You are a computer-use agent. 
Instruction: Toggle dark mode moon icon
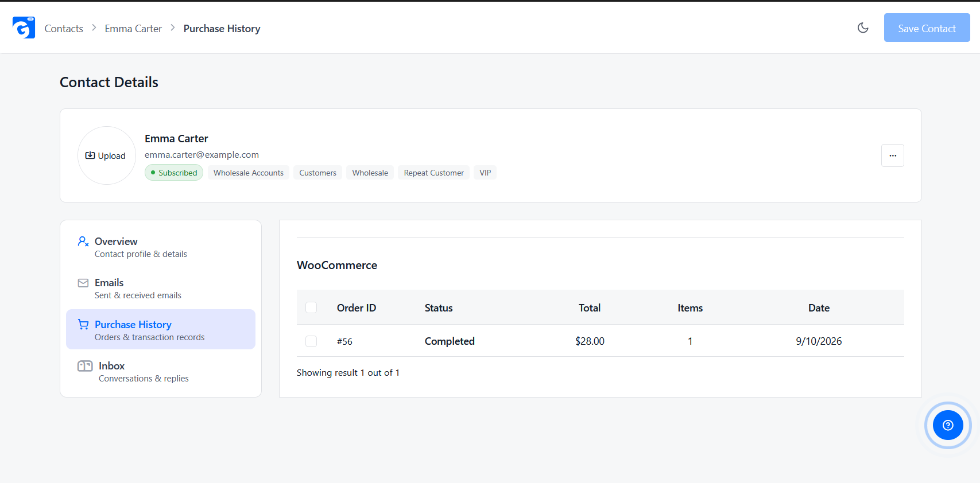(863, 28)
